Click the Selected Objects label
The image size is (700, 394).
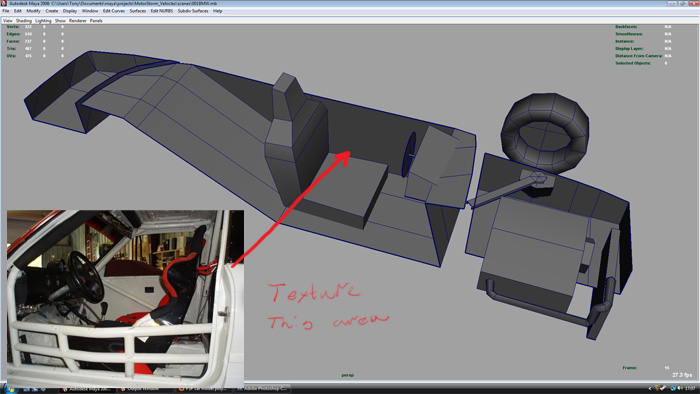633,63
